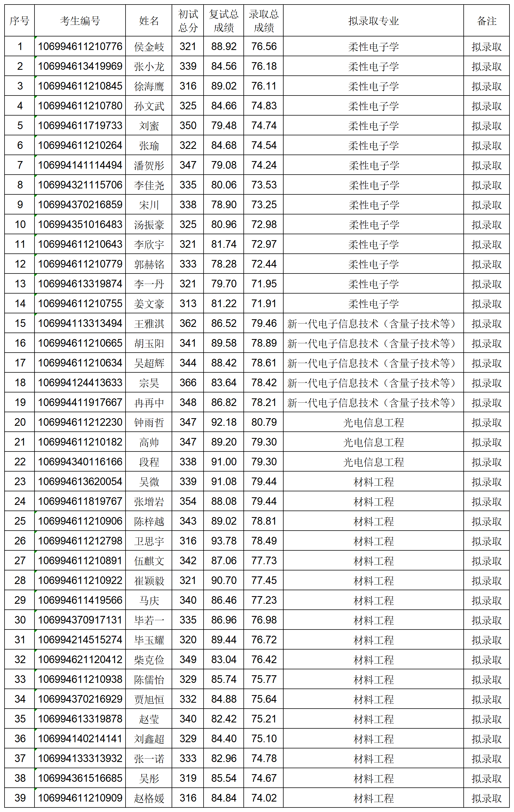The height and width of the screenshot is (812, 514).
Task: Select the 初试总分 header cell
Action: pos(188,21)
